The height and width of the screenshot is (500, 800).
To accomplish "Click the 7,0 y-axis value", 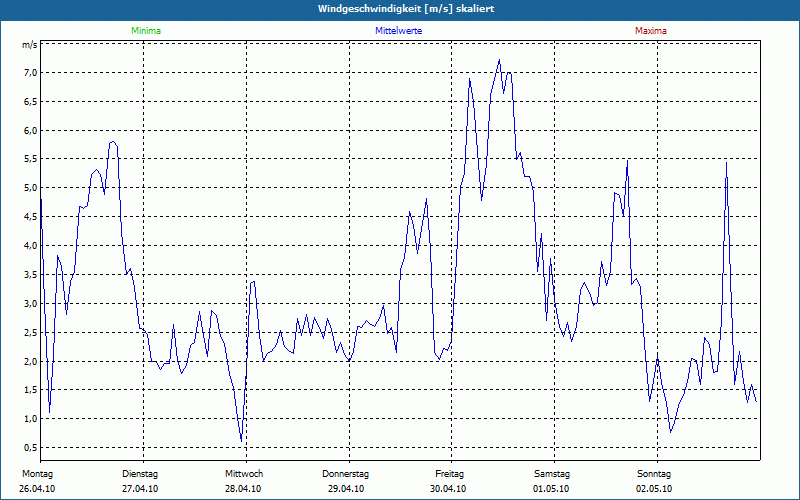I will coord(30,72).
